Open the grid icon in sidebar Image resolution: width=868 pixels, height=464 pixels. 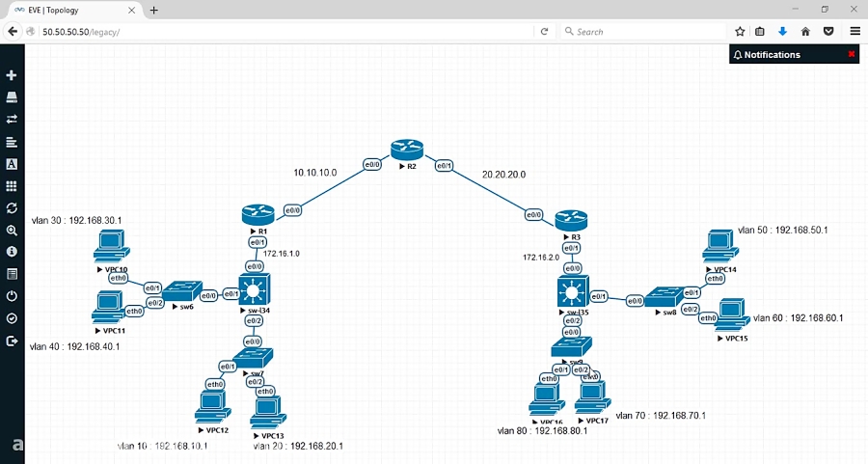click(x=12, y=186)
